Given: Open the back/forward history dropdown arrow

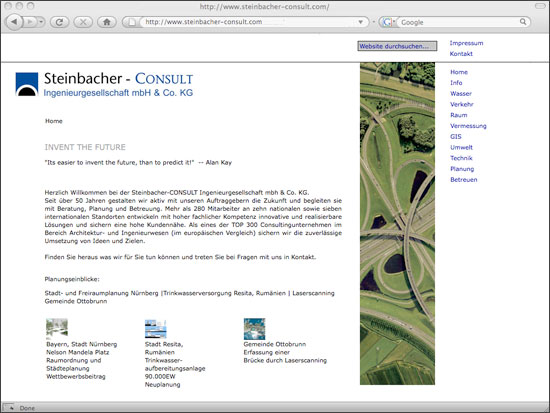Looking at the screenshot, I should pos(41,22).
